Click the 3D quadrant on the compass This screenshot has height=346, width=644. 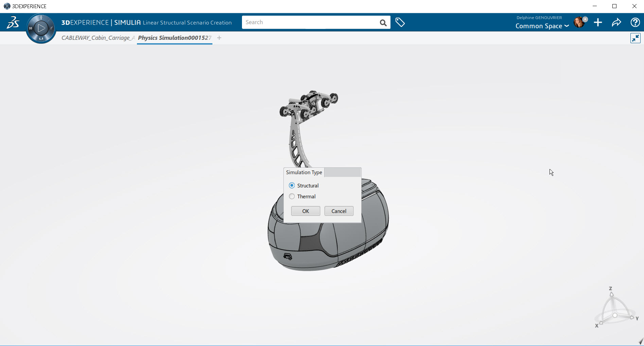tap(31, 28)
